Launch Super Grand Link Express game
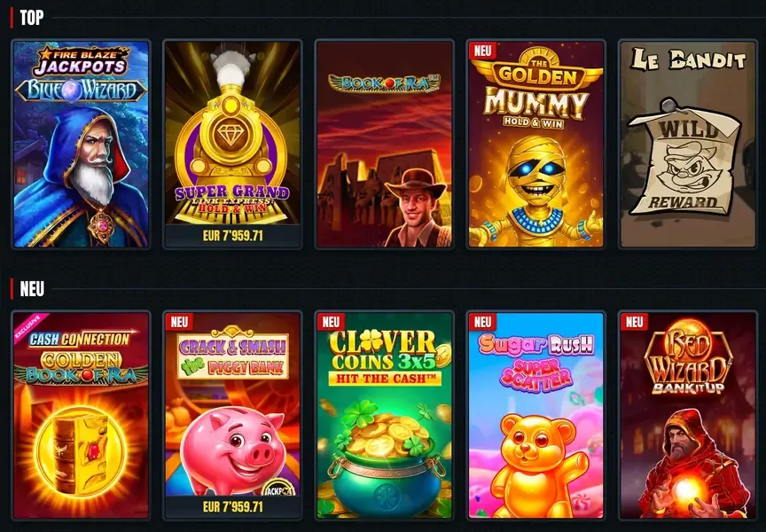This screenshot has width=766, height=532. click(232, 145)
